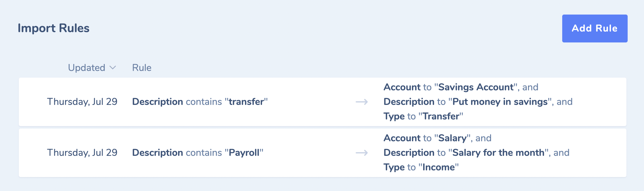The width and height of the screenshot is (644, 191).
Task: Click the Add Rule button
Action: coord(594,28)
